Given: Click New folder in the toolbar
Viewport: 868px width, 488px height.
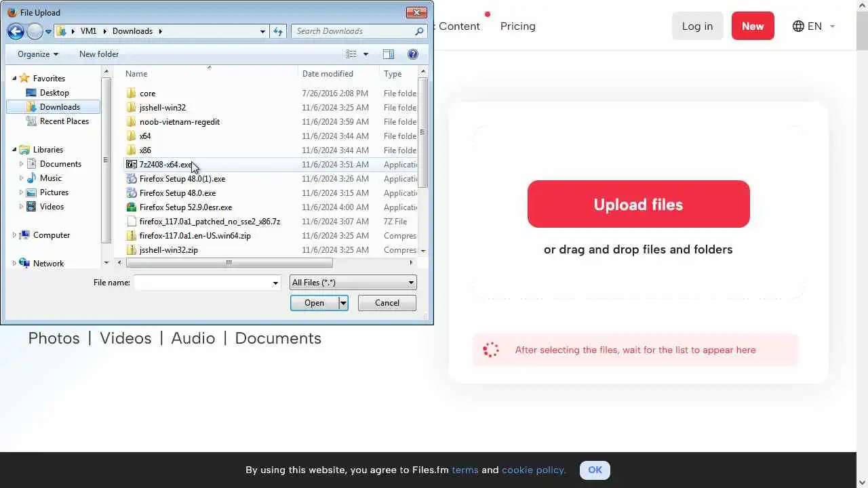Looking at the screenshot, I should (99, 54).
